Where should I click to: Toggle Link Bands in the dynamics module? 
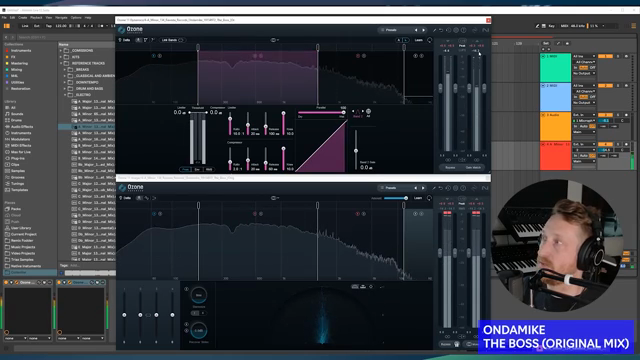tap(172, 40)
